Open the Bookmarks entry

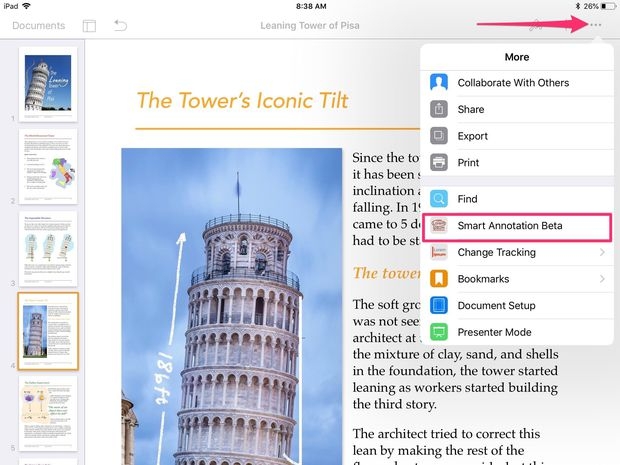pos(517,279)
